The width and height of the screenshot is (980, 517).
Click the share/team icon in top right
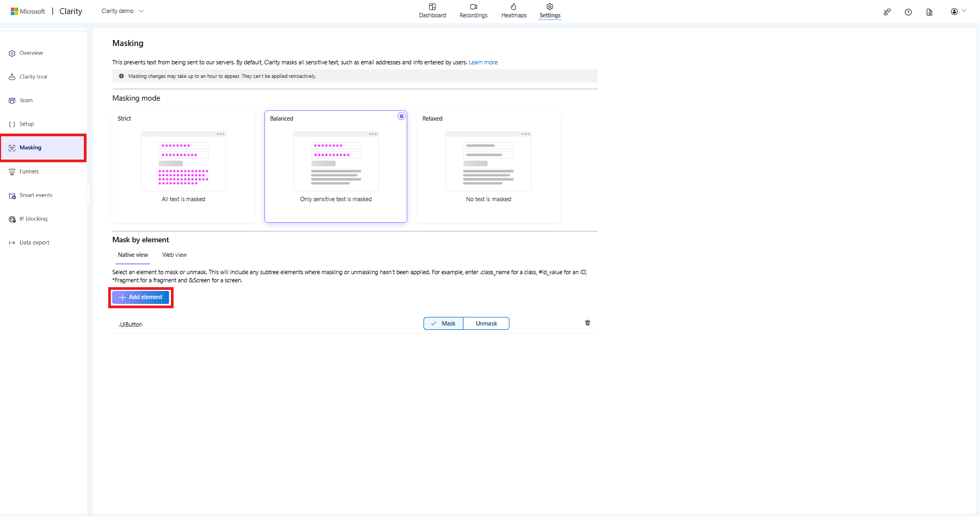887,12
